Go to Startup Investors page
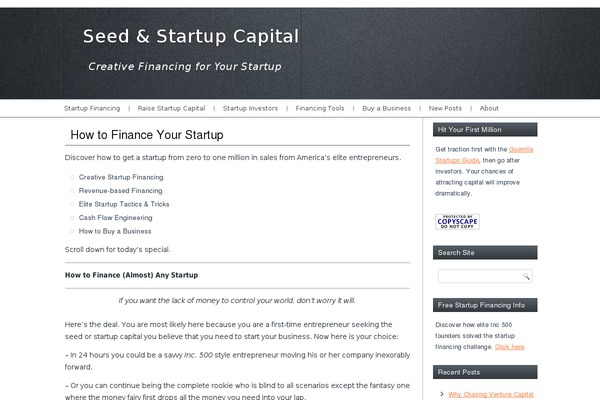The image size is (600, 400). point(250,108)
